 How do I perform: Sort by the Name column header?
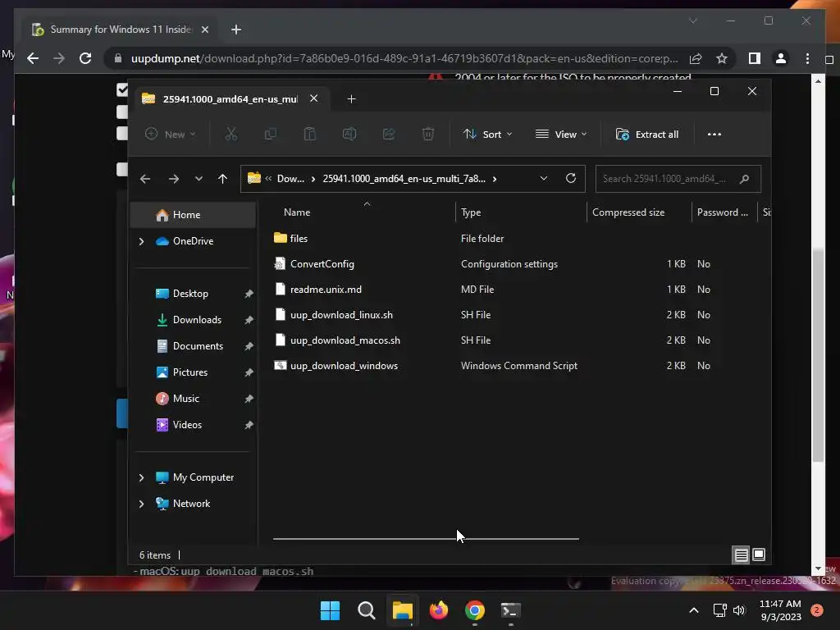297,212
